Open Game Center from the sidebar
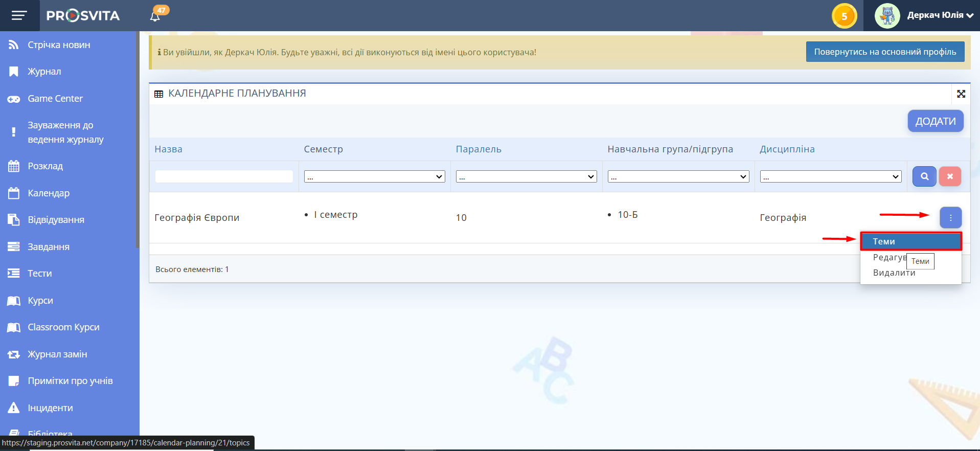 55,99
